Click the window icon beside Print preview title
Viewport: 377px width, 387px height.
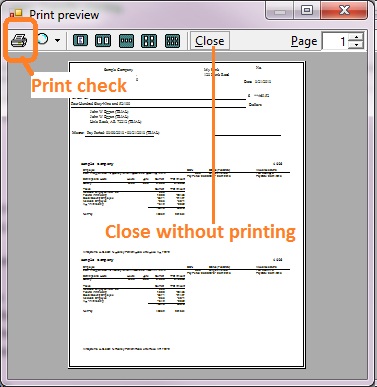click(x=16, y=14)
